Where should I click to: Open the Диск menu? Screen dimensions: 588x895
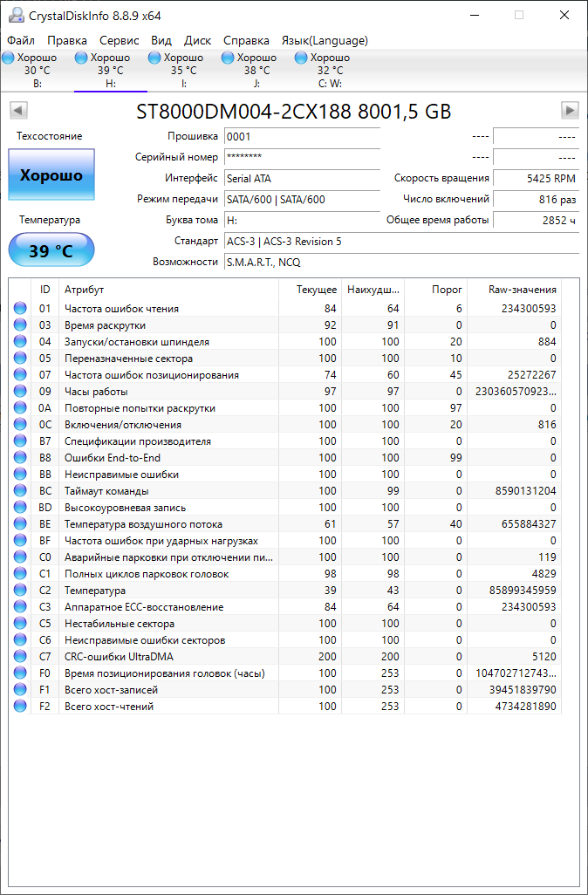(x=197, y=40)
